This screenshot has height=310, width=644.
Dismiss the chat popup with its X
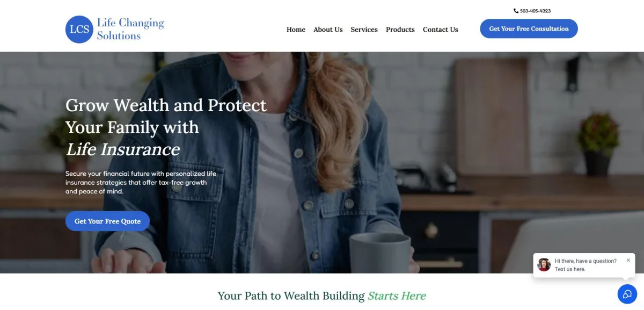pyautogui.click(x=628, y=260)
